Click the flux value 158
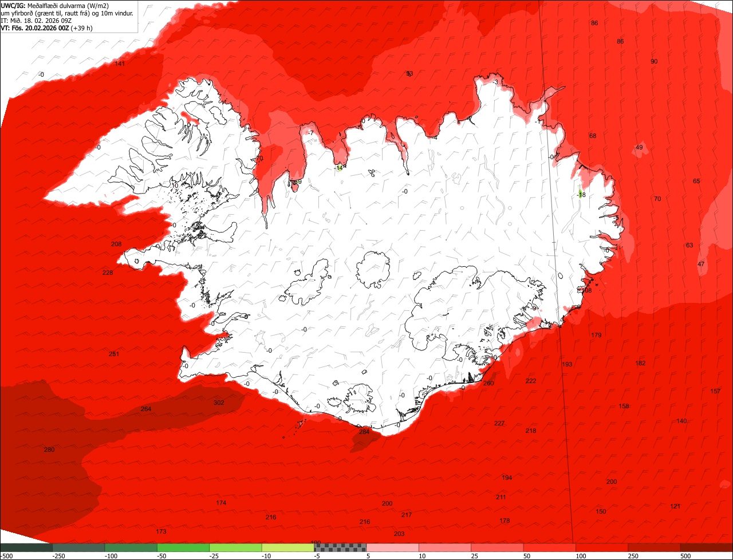733x560 pixels. (x=624, y=406)
